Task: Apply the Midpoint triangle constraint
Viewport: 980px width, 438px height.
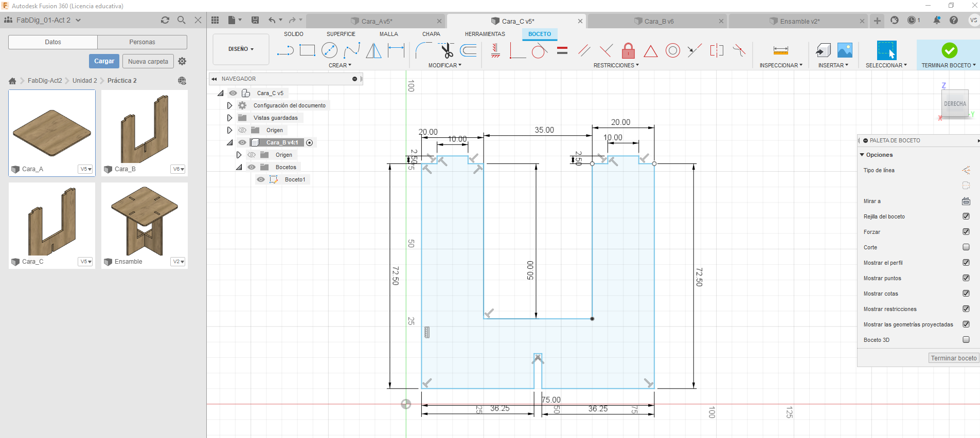Action: pos(651,51)
